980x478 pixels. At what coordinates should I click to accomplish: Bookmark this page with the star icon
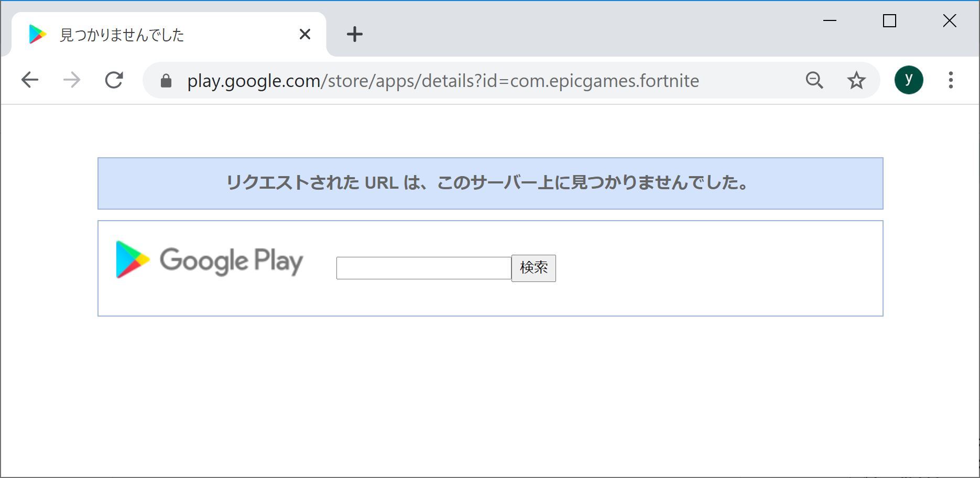click(x=856, y=80)
